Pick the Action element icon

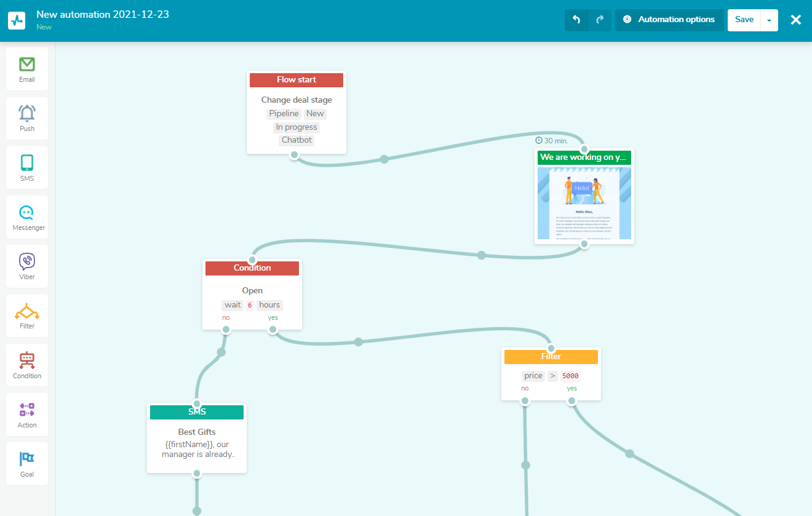27,415
